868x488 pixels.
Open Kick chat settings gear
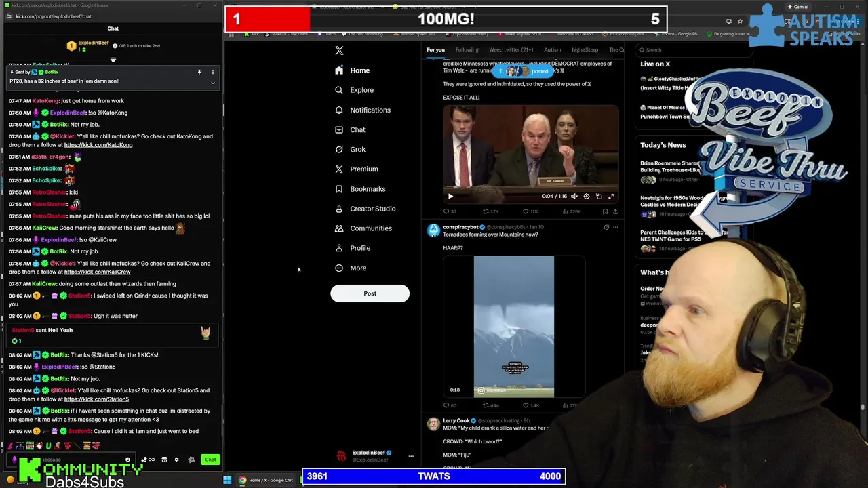[x=176, y=460]
